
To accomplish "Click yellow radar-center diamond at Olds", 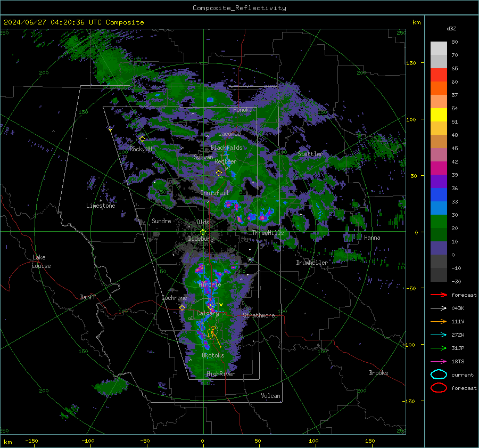I will coord(203,232).
